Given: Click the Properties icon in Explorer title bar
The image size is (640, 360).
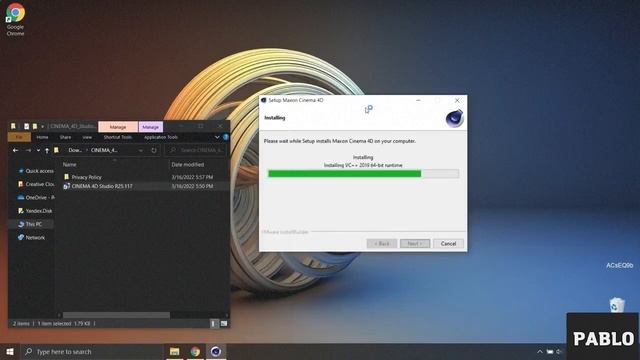Looking at the screenshot, I should pyautogui.click(x=27, y=127).
